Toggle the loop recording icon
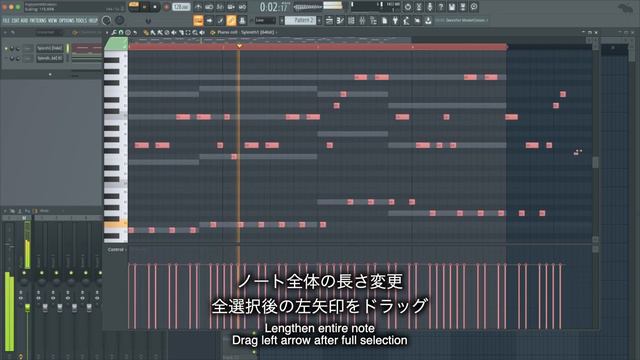The image size is (640, 360). 242,7
